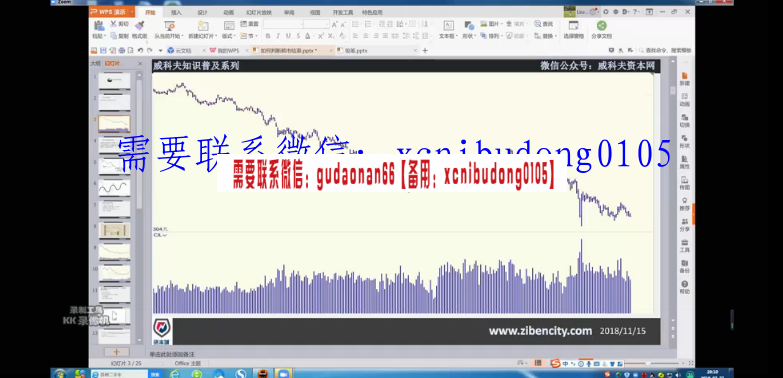The image size is (783, 378).
Task: Click the Text Box icon
Action: [x=448, y=25]
